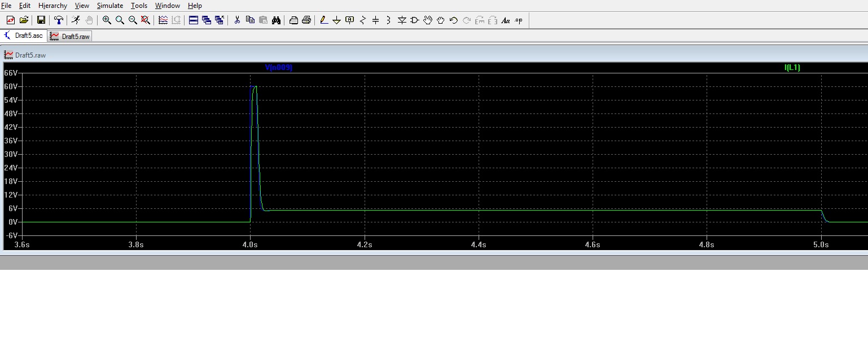Select the Move hand tool

click(428, 20)
